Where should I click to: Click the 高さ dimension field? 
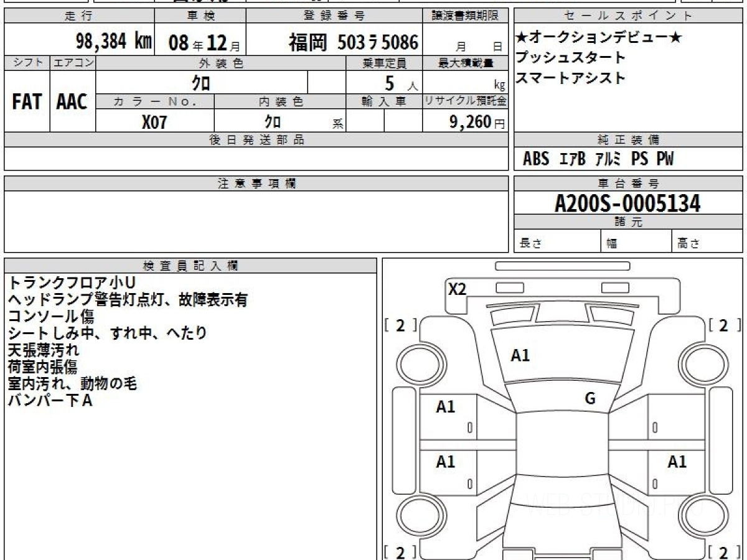pyautogui.click(x=707, y=241)
